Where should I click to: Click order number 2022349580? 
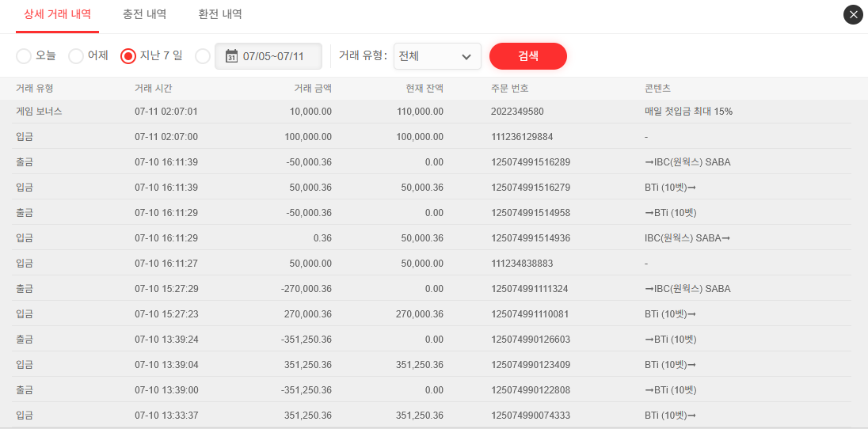click(x=517, y=112)
